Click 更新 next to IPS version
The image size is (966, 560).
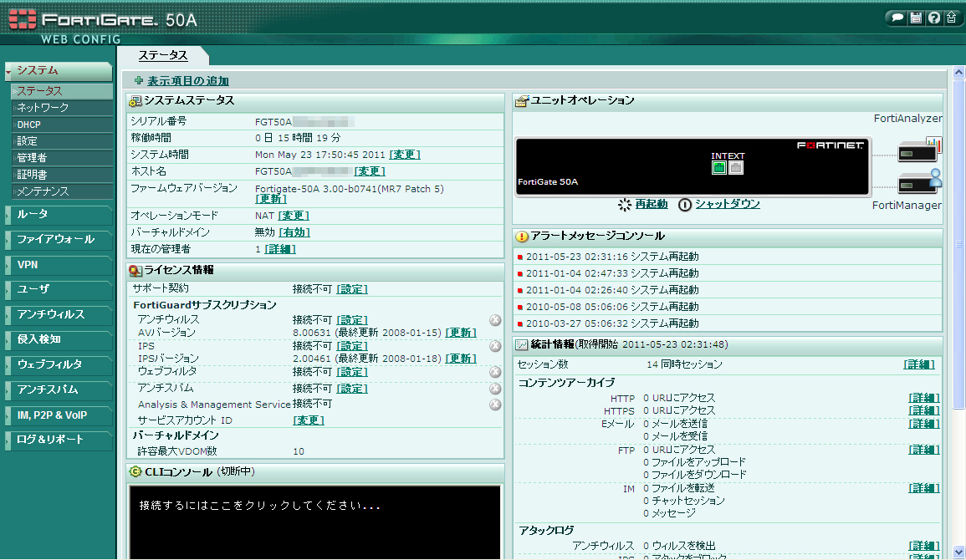(461, 359)
